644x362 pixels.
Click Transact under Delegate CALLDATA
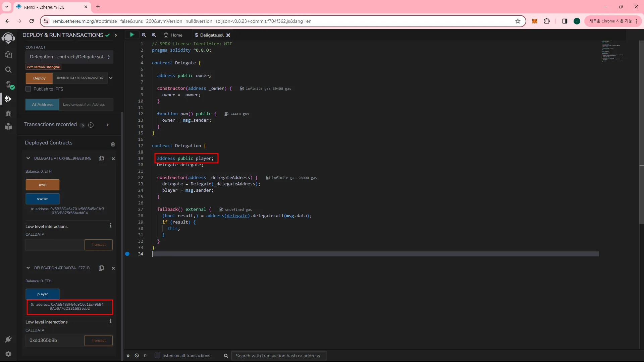click(x=99, y=245)
